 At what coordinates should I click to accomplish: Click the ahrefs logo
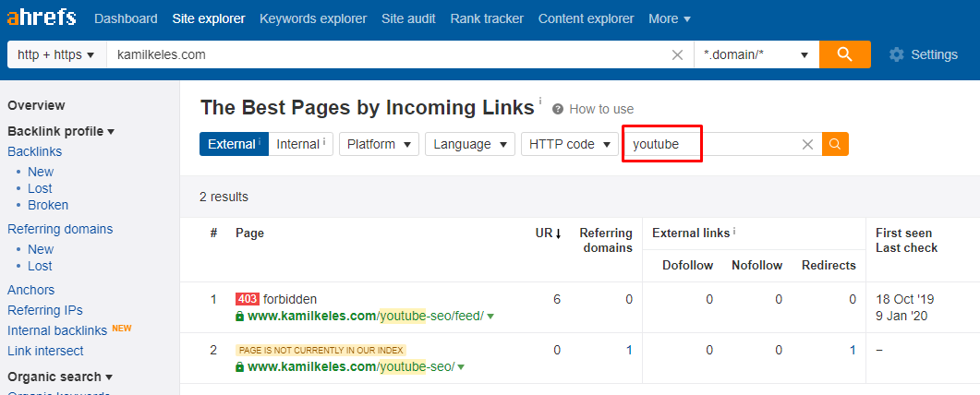[x=42, y=18]
